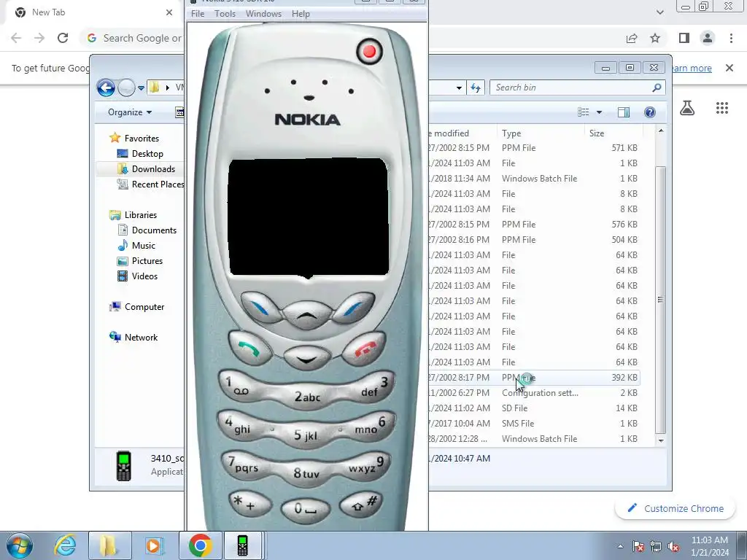Open the emulator Windows menu
Image resolution: width=747 pixels, height=560 pixels.
[263, 14]
